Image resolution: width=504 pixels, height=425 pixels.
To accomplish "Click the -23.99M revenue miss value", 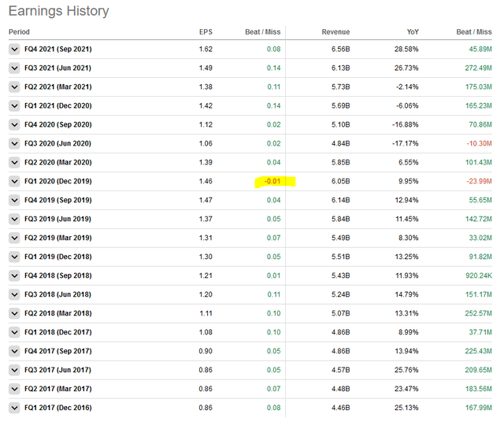I will (479, 182).
